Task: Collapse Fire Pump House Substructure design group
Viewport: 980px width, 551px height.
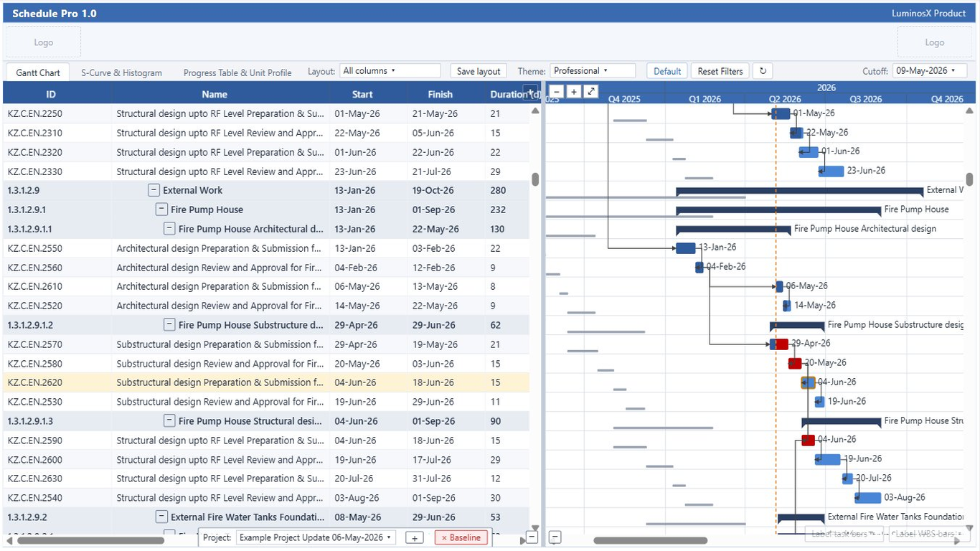Action: (169, 324)
